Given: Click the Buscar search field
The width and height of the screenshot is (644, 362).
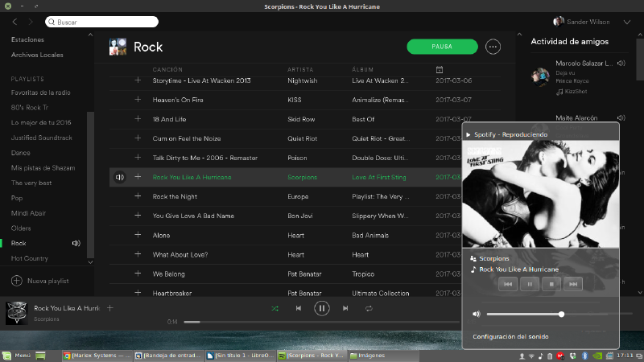Looking at the screenshot, I should 102,22.
